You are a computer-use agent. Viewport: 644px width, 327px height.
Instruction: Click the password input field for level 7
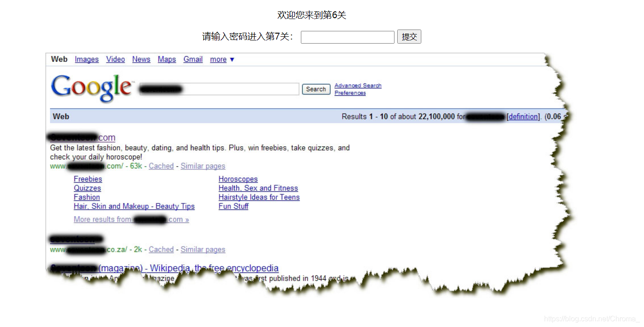[x=348, y=37]
